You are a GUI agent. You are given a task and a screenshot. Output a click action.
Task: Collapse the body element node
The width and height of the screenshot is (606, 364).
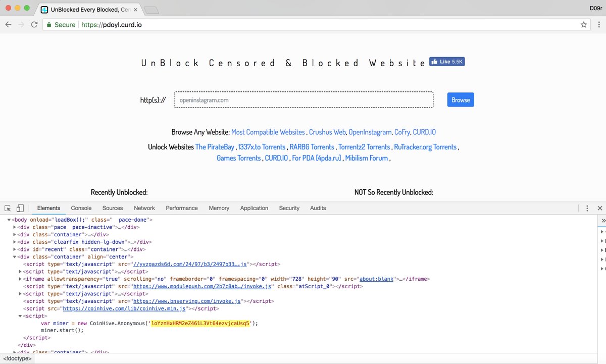pyautogui.click(x=9, y=220)
